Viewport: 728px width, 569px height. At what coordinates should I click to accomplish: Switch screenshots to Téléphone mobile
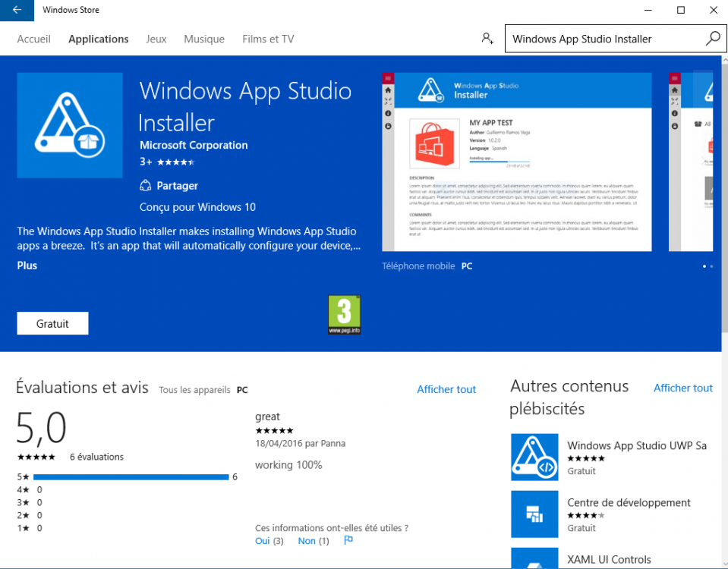[418, 266]
